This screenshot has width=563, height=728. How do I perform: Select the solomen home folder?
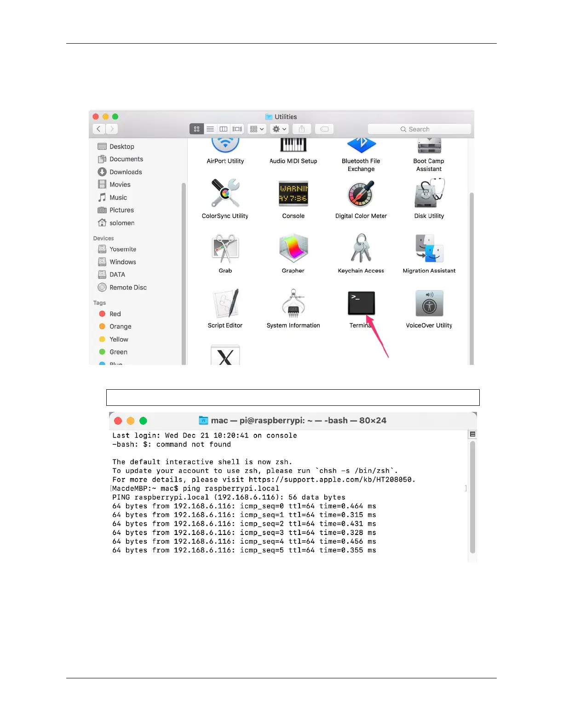coord(116,223)
